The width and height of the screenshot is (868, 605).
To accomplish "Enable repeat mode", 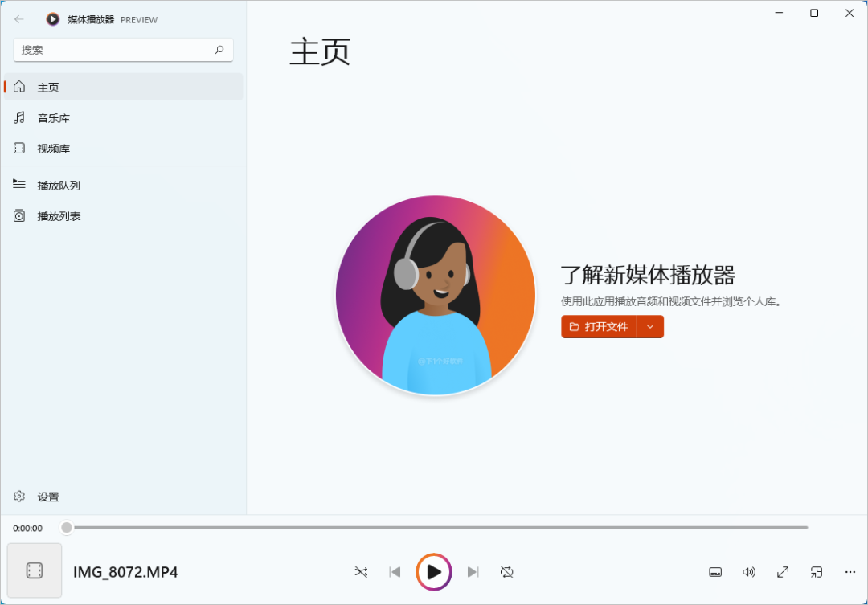I will click(x=506, y=571).
